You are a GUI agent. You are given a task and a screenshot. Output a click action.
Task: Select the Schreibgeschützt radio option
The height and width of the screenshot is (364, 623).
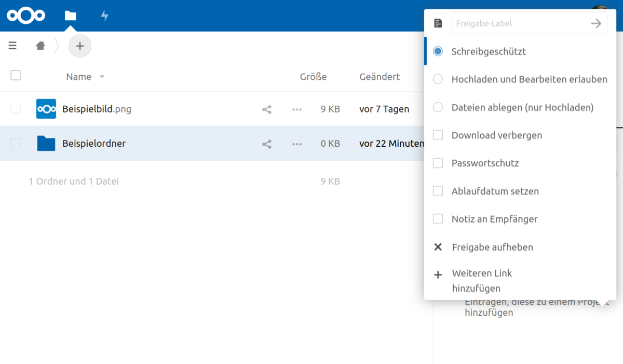438,51
